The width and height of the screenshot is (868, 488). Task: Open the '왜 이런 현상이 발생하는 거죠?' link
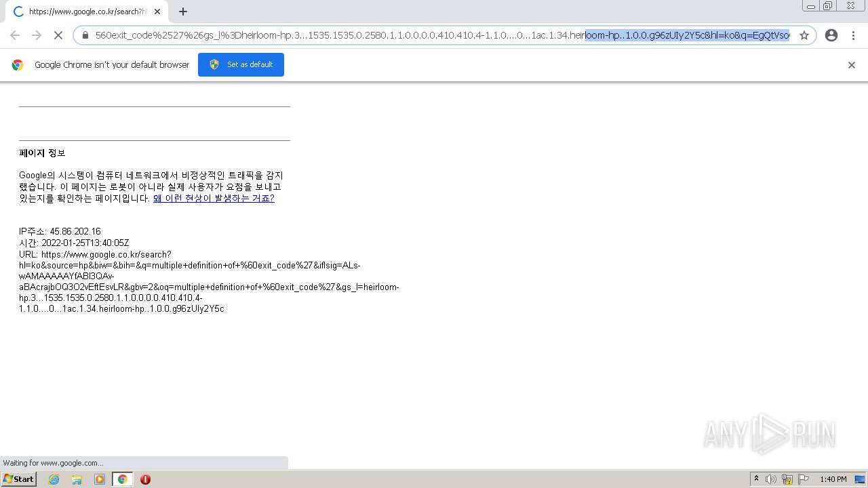pos(214,199)
